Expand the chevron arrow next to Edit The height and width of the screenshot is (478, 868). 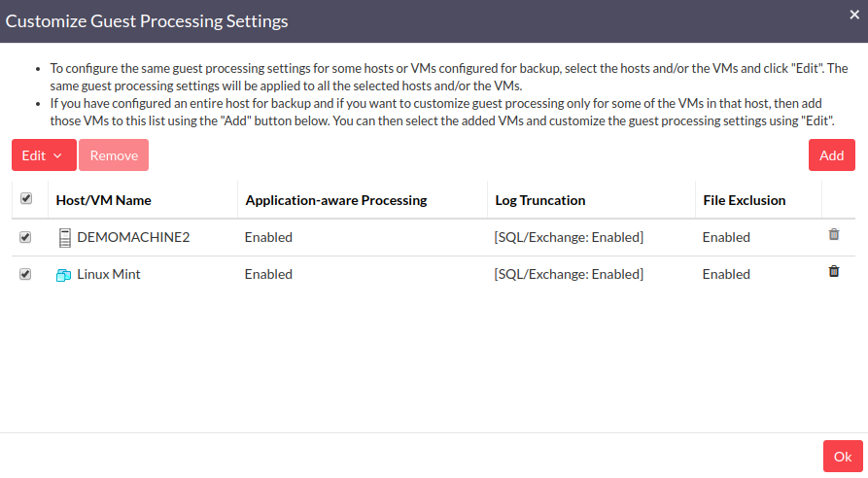[57, 156]
